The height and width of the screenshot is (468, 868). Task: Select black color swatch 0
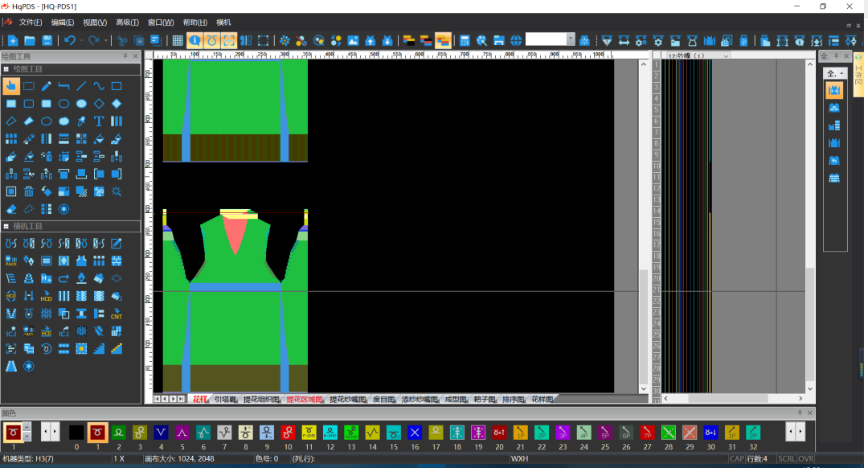pyautogui.click(x=76, y=432)
